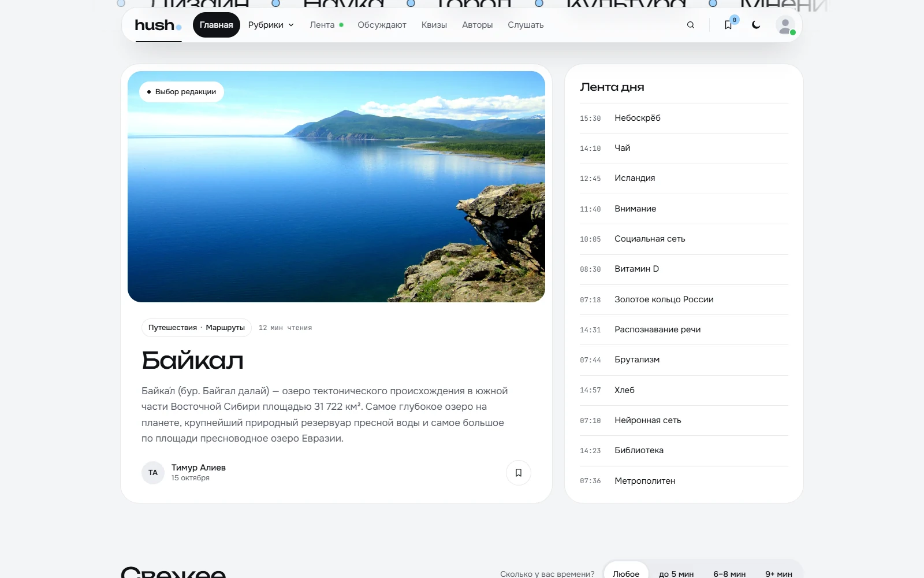Open the Квизы section
This screenshot has width=924, height=578.
click(x=434, y=25)
